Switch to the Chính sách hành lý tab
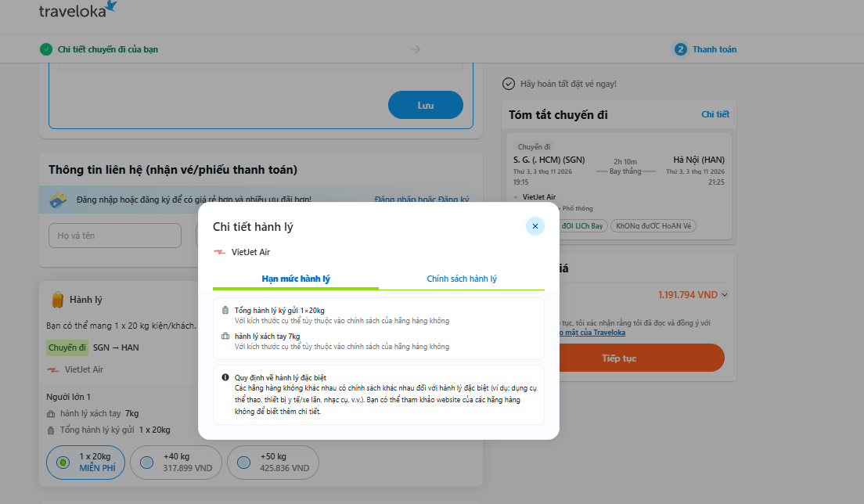 462,279
